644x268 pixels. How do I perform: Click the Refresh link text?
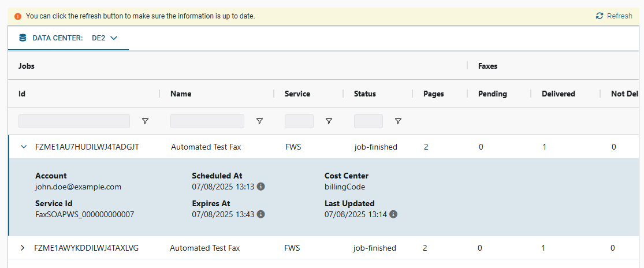click(x=619, y=16)
